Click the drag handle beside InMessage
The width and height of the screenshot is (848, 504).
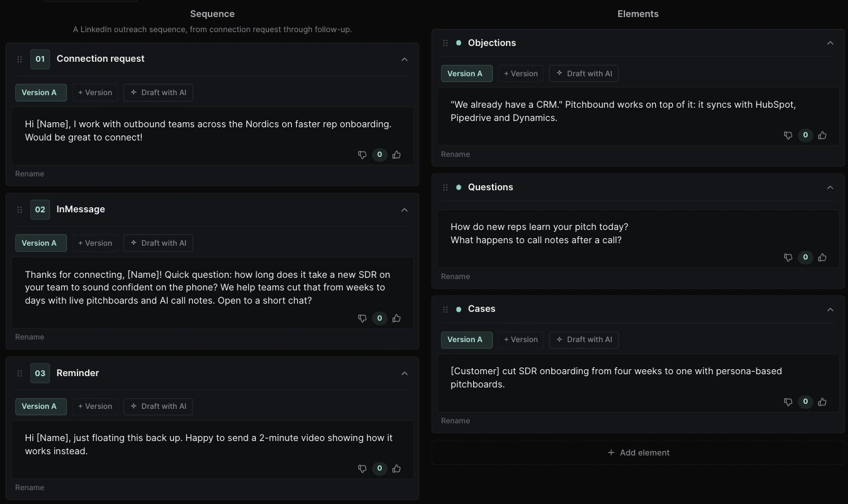20,210
